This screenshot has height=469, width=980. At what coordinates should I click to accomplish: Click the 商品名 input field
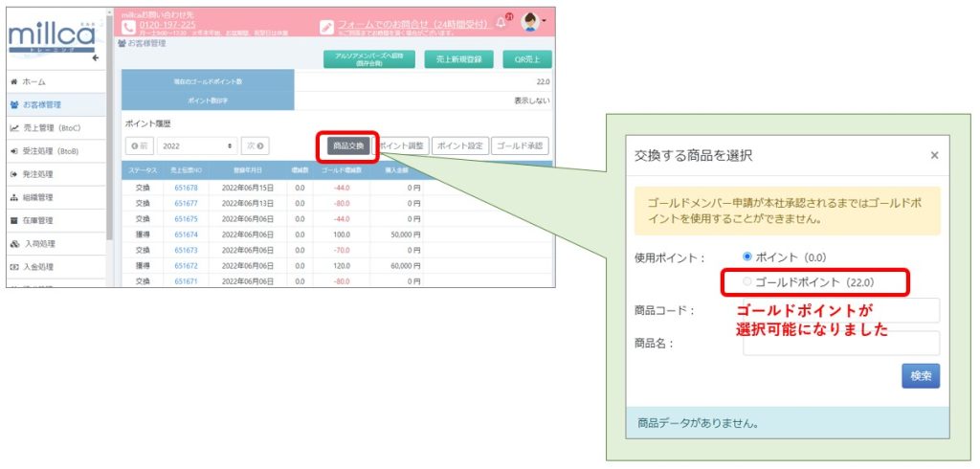[840, 344]
